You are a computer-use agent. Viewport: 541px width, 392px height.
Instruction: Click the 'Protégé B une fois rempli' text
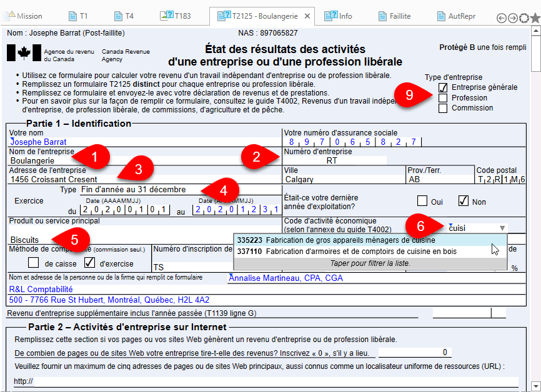[483, 47]
